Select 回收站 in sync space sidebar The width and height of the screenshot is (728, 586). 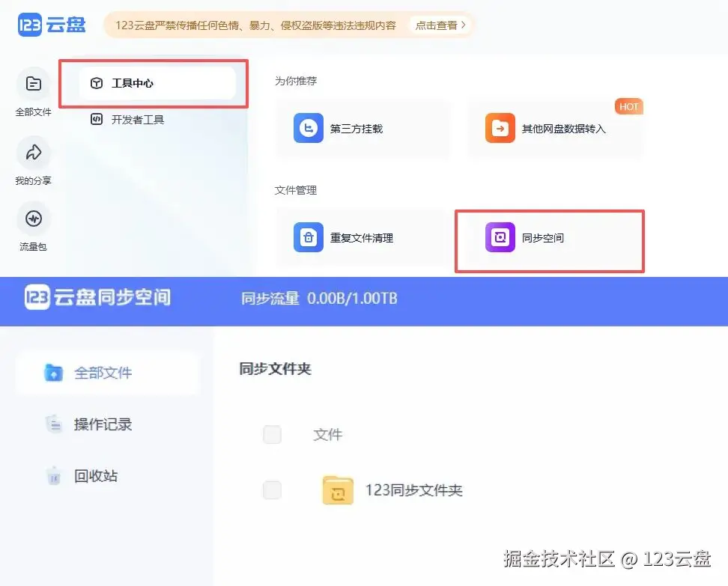click(81, 475)
